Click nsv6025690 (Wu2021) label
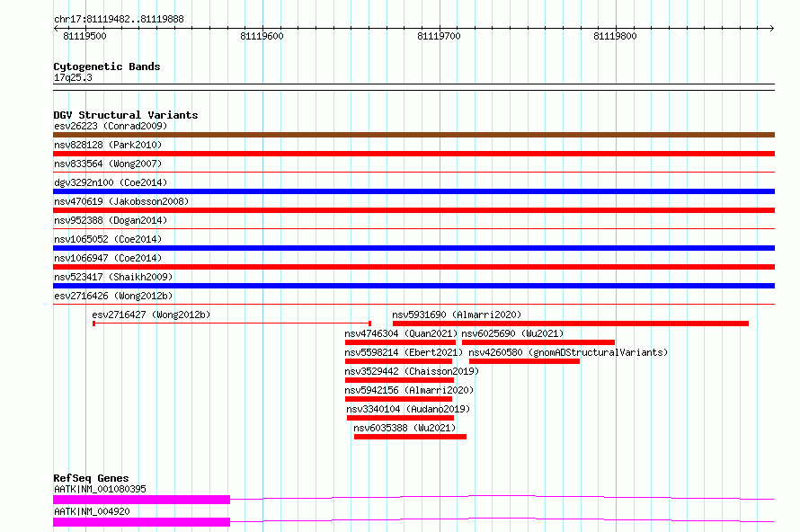Screen dimensions: 800x532 coord(512,333)
